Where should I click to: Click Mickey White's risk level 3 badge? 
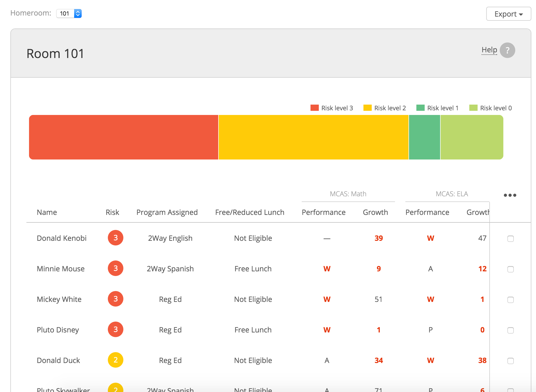point(116,299)
